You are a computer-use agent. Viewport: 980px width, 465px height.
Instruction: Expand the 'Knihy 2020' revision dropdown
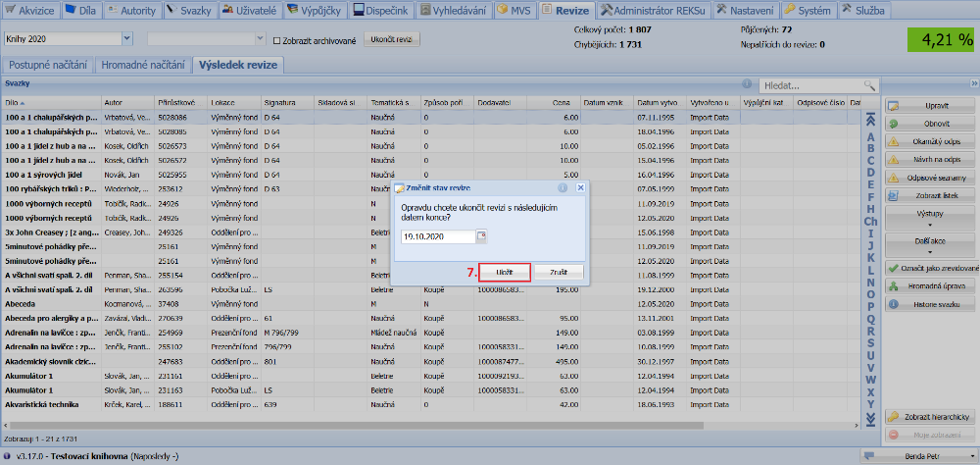(x=128, y=39)
